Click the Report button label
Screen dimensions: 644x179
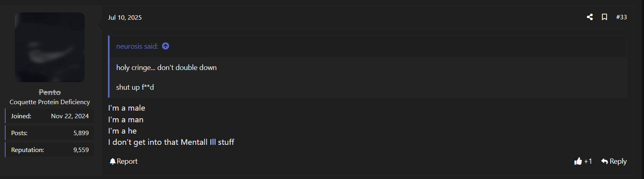pyautogui.click(x=127, y=161)
